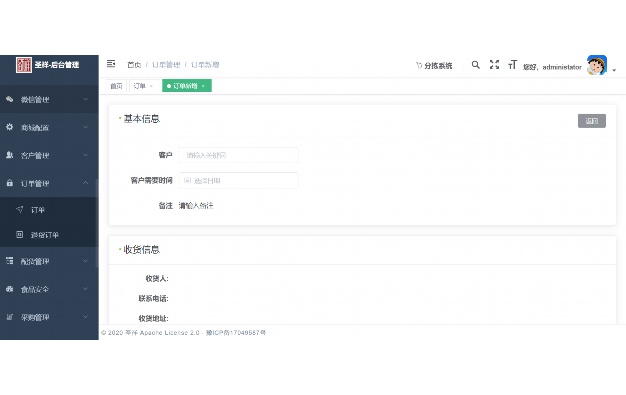The height and width of the screenshot is (395, 626).
Task: Click the 基本信息 section heading
Action: pos(141,119)
